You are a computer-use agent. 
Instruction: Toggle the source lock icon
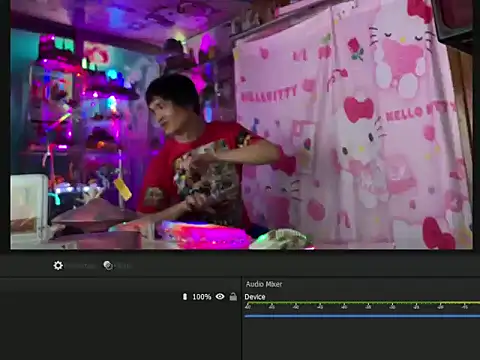pos(233,296)
